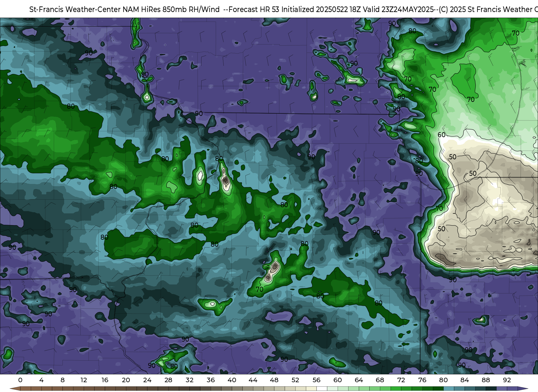Click the colorbar tick label "48"
Screen dimensions: 538x392
pos(274,380)
